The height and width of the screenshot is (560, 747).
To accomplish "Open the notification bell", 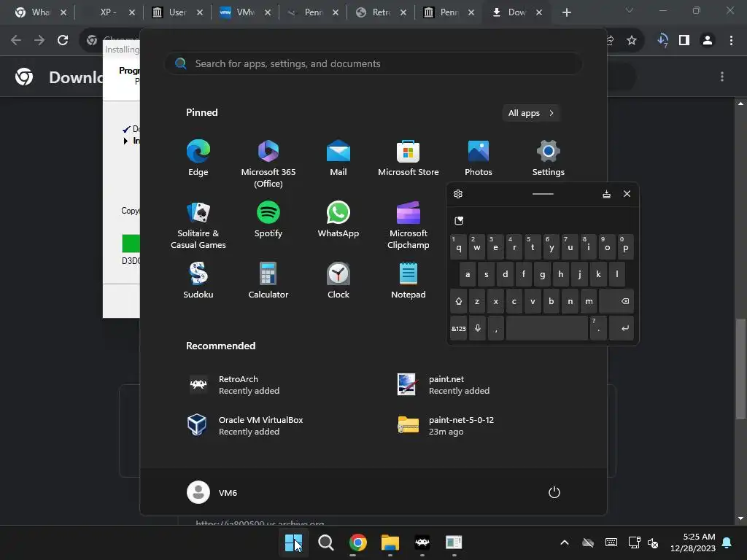I will pos(727,542).
